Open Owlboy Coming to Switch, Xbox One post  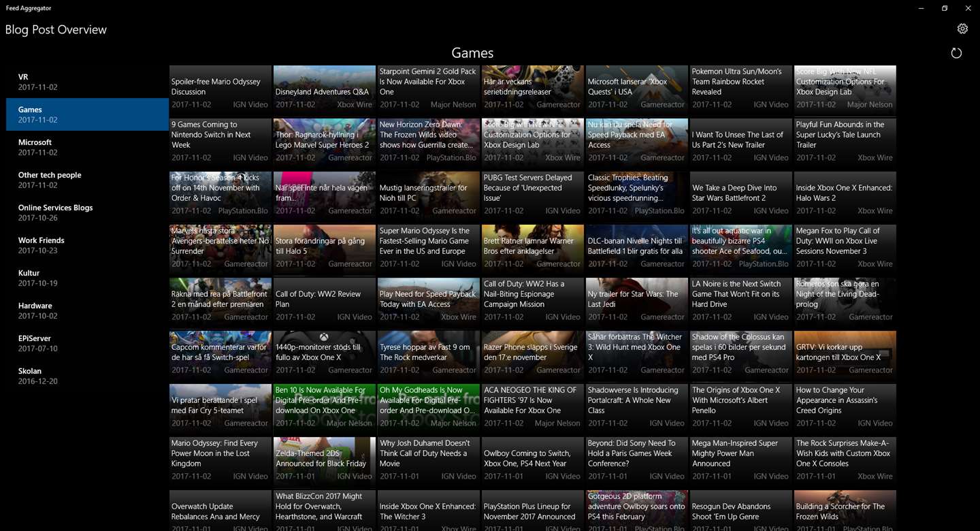(533, 462)
